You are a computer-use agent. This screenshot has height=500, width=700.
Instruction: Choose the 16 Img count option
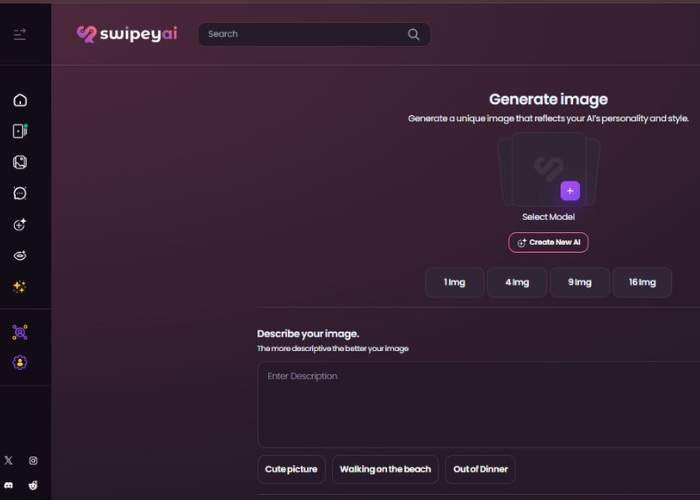point(642,283)
